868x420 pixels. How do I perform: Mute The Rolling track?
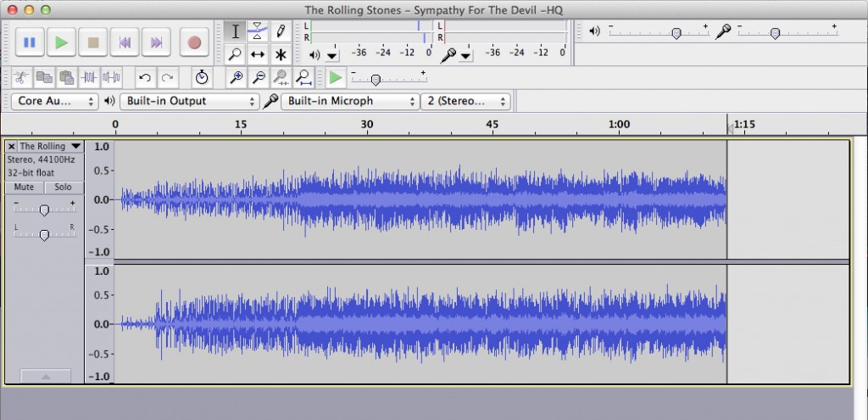click(24, 188)
